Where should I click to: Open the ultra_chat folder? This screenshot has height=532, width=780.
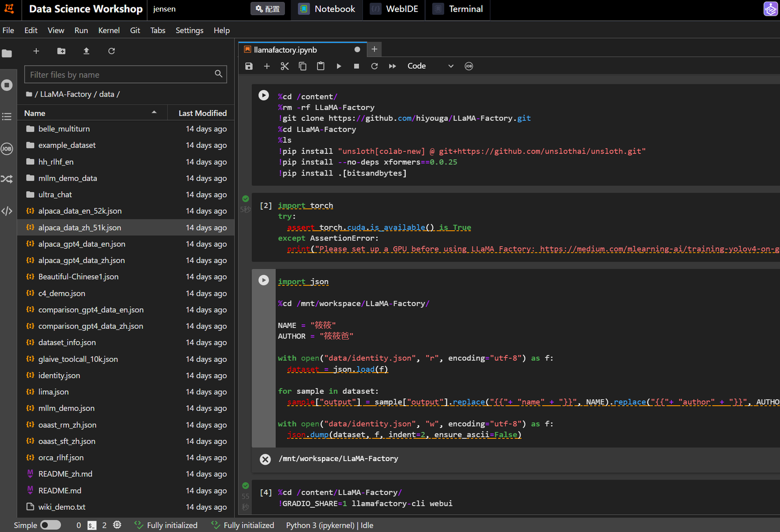click(55, 194)
